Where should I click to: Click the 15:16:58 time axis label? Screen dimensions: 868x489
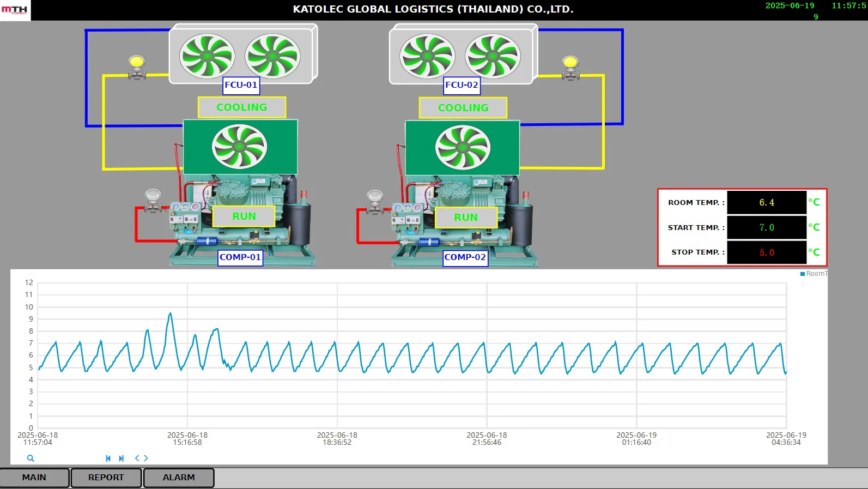pos(187,439)
